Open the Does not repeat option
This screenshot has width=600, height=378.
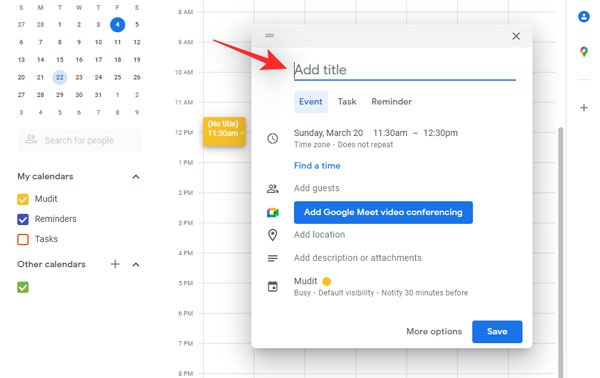tap(365, 145)
